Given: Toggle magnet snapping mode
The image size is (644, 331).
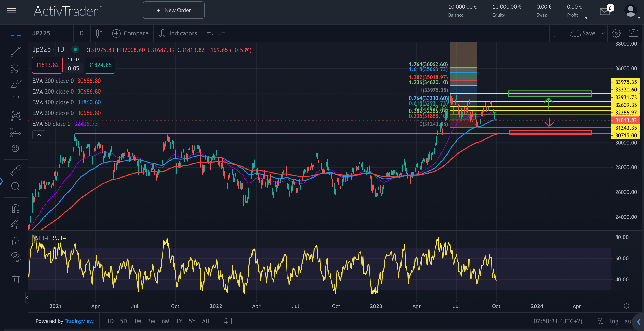Looking at the screenshot, I should (15, 208).
